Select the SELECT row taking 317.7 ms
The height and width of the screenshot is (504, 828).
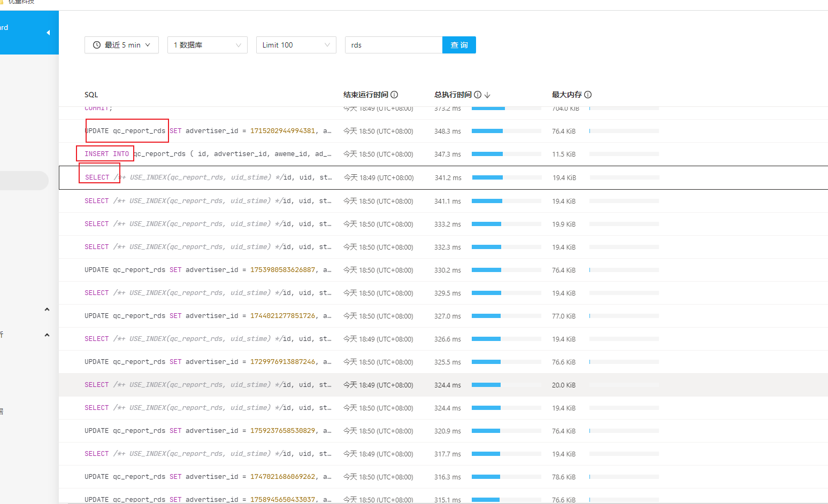[x=443, y=454]
